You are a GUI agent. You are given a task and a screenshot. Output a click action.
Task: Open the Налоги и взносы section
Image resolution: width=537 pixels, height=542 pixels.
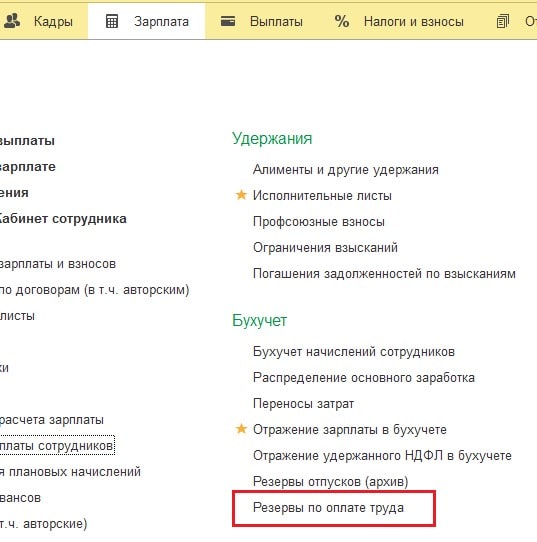point(414,21)
